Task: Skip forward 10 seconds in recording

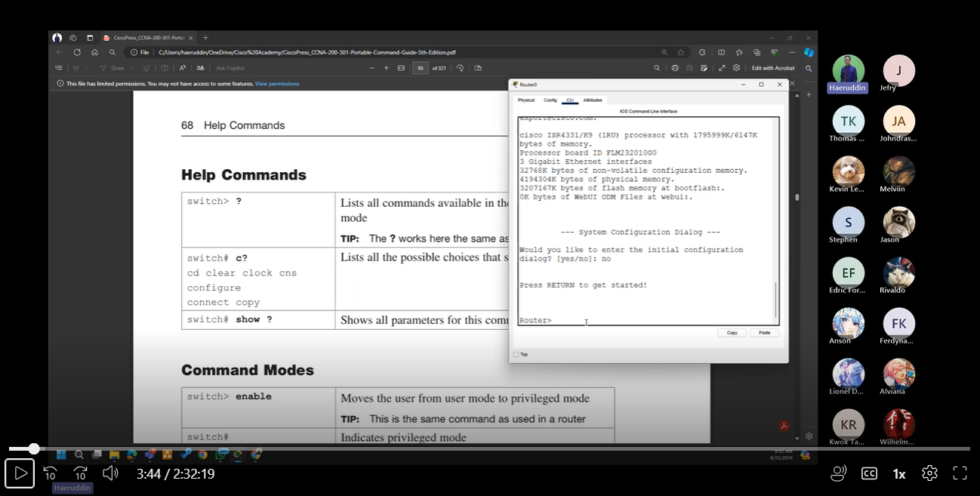Action: (81, 473)
